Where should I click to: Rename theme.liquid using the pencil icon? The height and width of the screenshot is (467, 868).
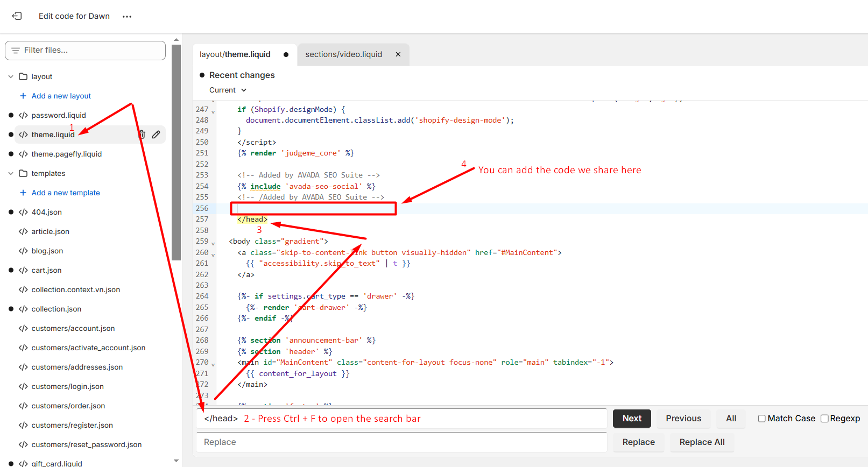click(156, 135)
